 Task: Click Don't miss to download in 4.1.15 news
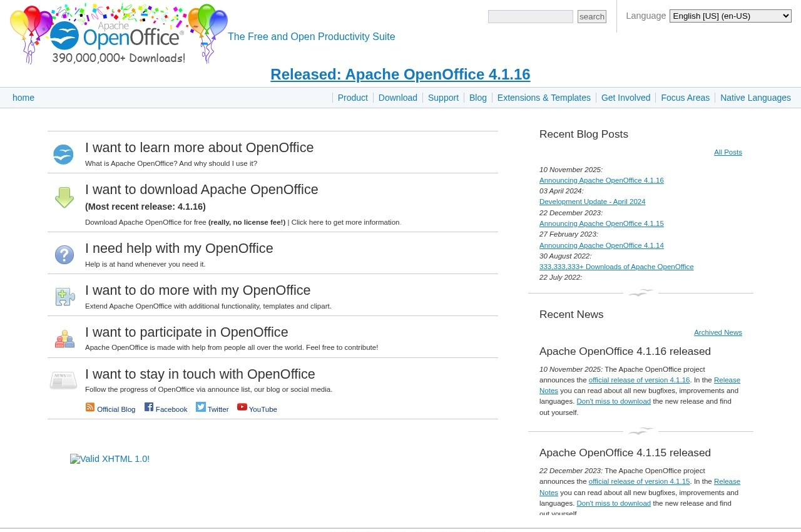click(613, 503)
